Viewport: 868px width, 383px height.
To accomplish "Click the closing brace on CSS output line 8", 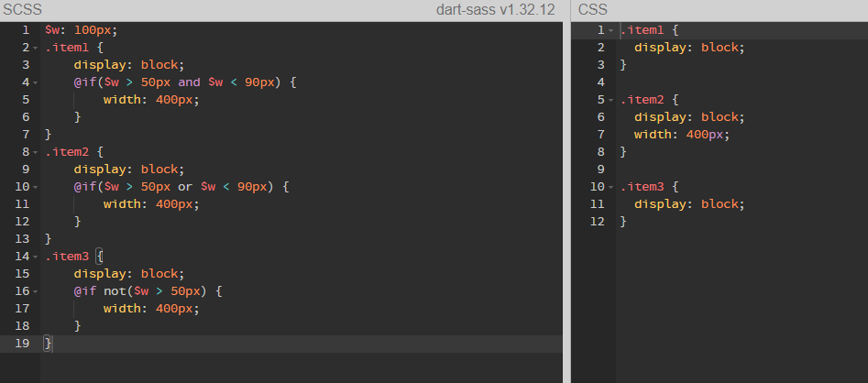I will [x=623, y=152].
